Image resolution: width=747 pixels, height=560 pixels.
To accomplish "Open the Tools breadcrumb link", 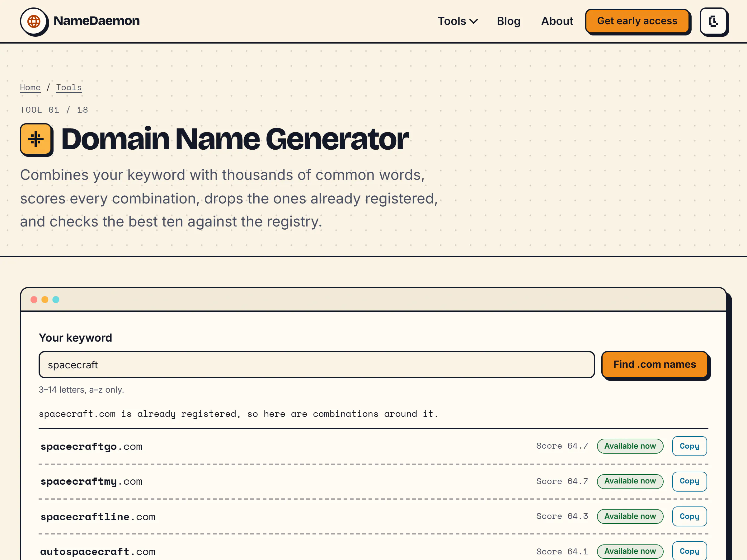I will [x=68, y=87].
